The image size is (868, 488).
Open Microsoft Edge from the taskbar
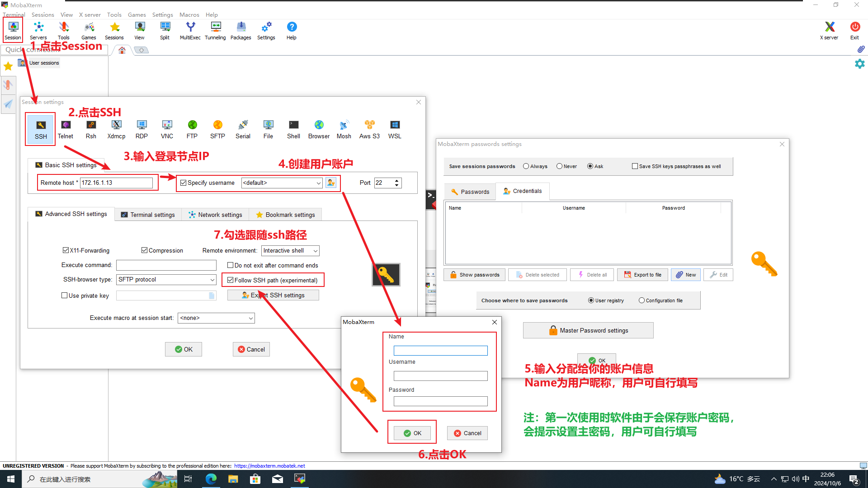pos(211,479)
